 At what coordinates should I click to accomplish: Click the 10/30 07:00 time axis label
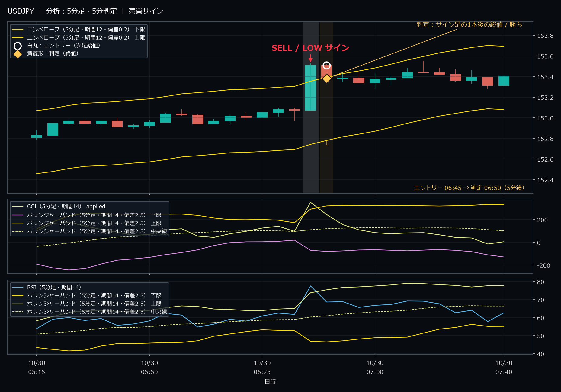tap(375, 368)
